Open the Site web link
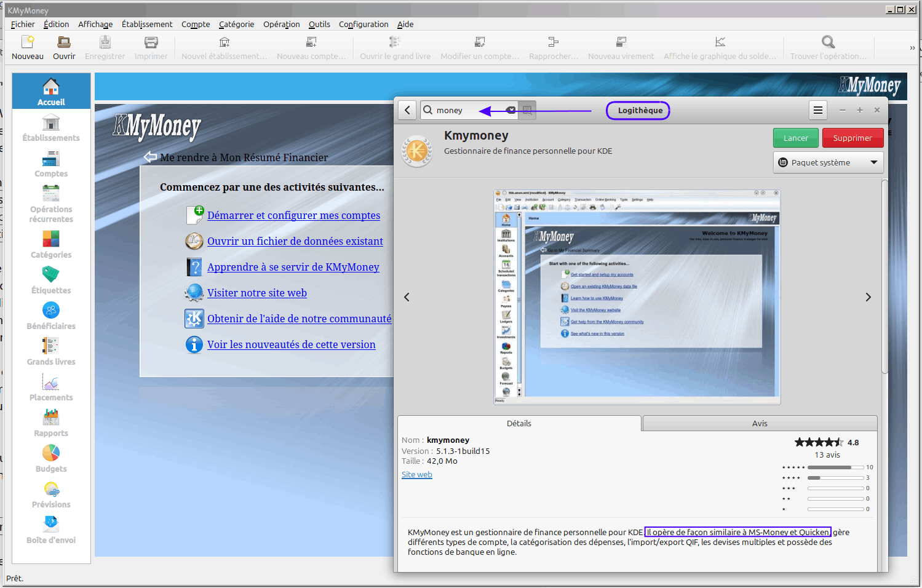The height and width of the screenshot is (588, 922). (416, 474)
